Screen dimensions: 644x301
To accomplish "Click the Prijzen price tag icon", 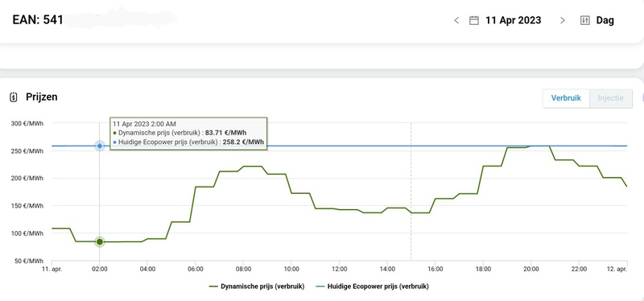I will (x=14, y=97).
